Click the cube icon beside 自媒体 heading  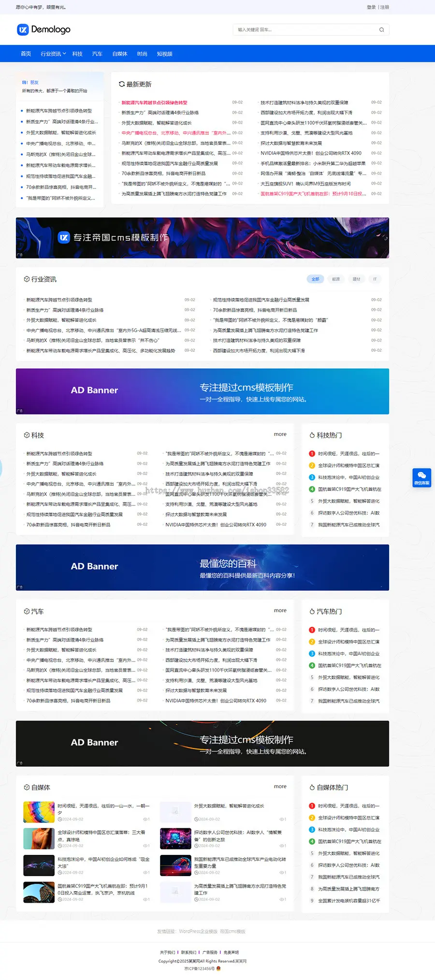click(x=27, y=787)
